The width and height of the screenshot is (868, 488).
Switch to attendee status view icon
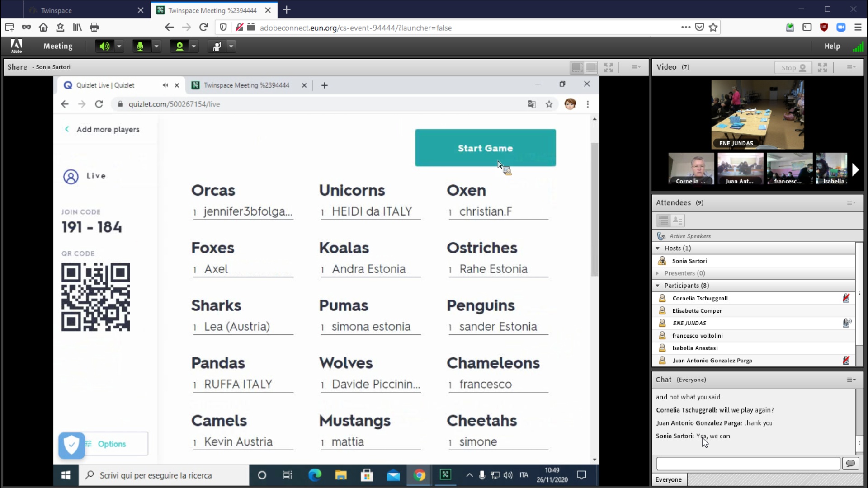coord(677,221)
